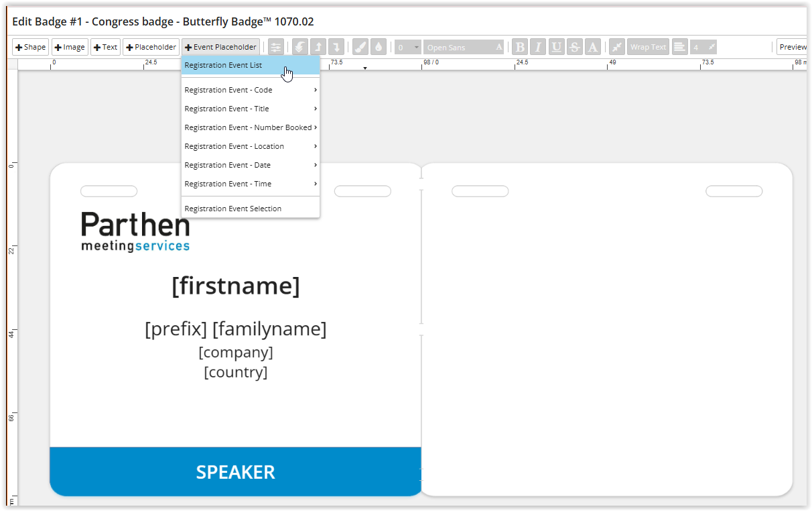Image resolution: width=812 pixels, height=511 pixels.
Task: Click the Preview button
Action: coord(792,48)
